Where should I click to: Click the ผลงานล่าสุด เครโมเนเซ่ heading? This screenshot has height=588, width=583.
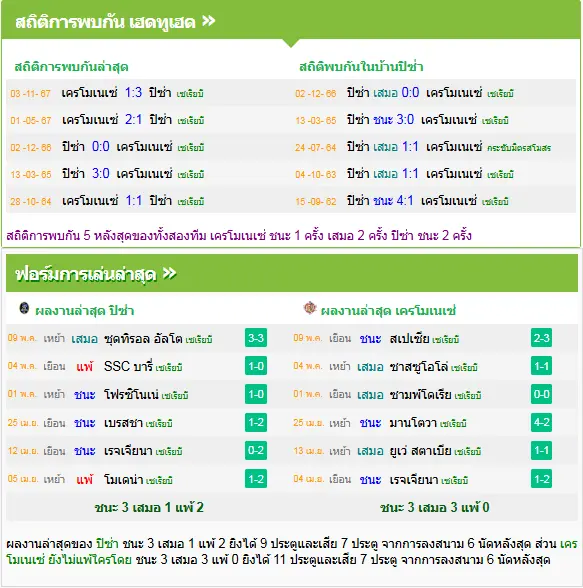click(x=388, y=310)
